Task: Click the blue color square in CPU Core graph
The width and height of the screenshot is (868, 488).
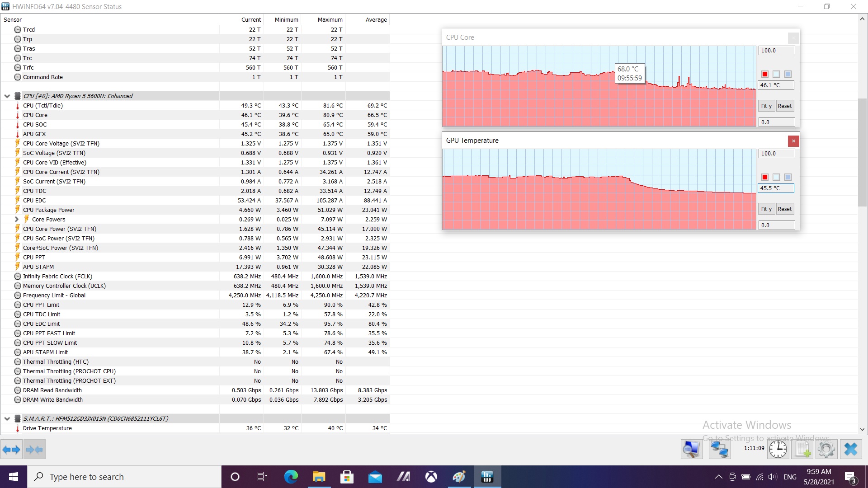Action: [x=788, y=74]
